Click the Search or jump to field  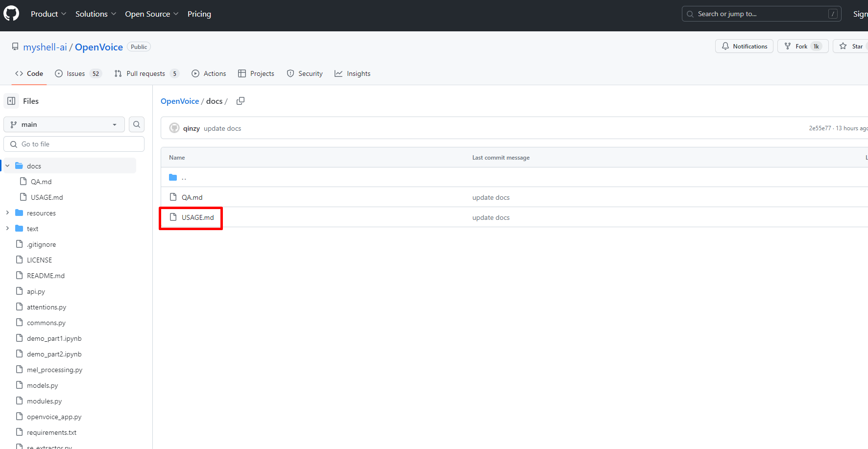tap(761, 14)
